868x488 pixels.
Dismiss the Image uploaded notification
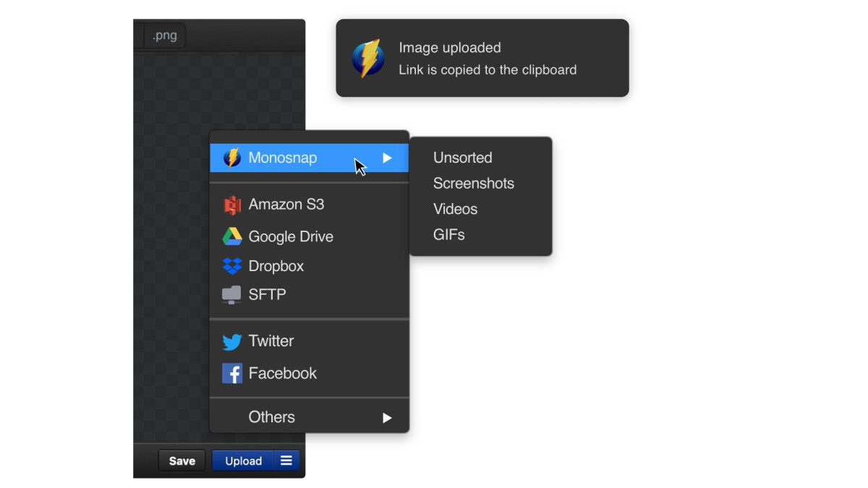tap(482, 59)
